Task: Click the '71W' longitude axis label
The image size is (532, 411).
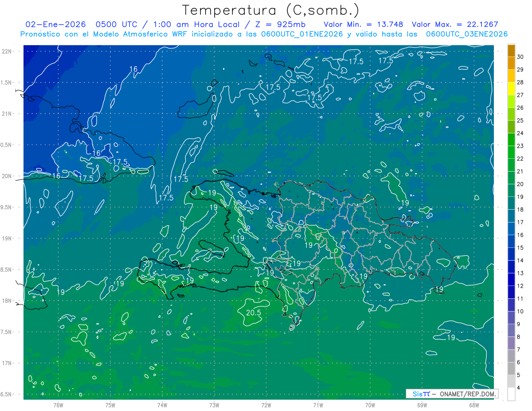Action: (x=318, y=405)
